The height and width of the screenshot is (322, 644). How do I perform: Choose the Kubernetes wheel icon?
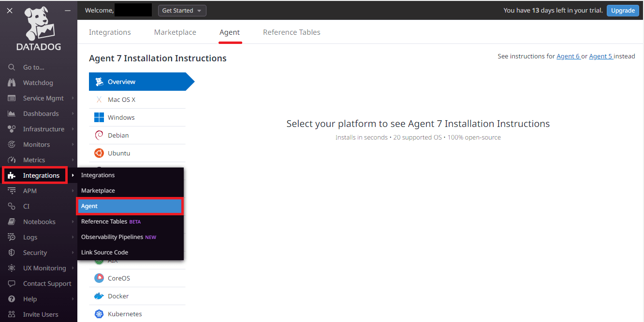tap(99, 314)
